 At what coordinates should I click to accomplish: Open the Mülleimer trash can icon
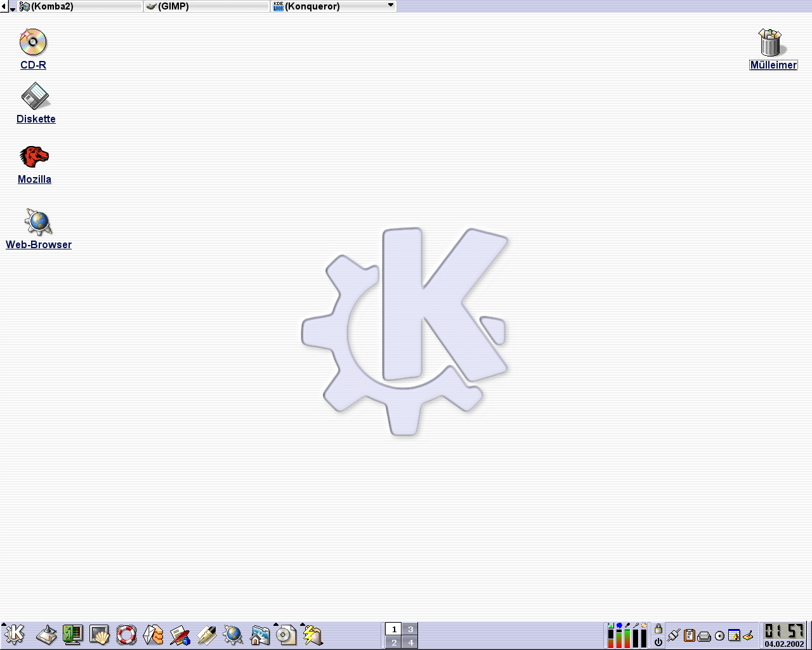pyautogui.click(x=772, y=43)
